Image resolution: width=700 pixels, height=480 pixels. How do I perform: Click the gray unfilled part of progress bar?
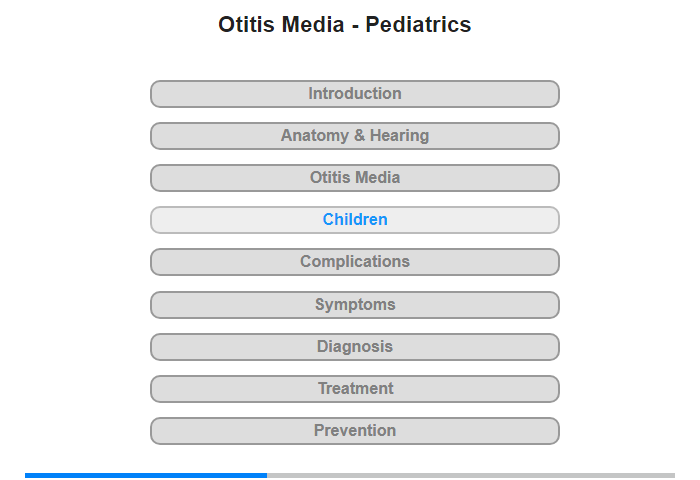471,476
